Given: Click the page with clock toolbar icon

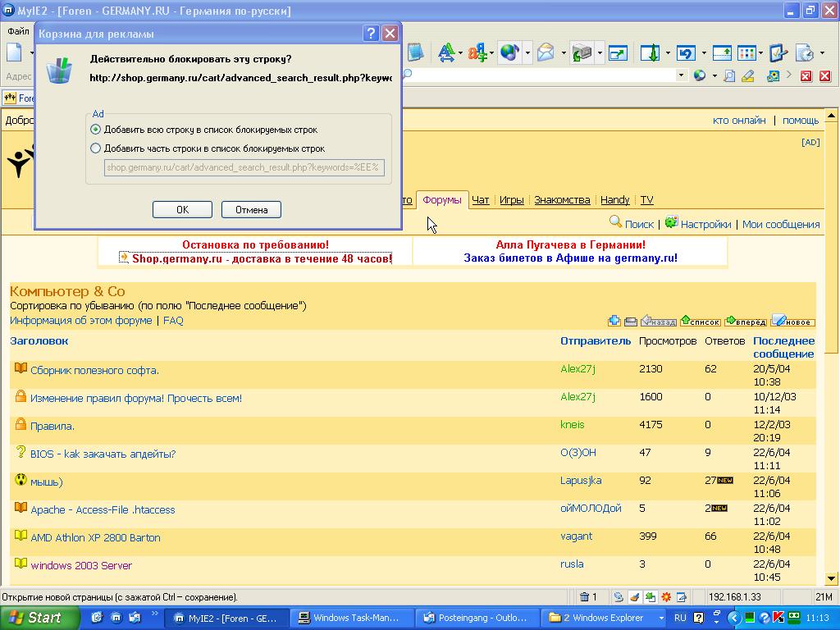Looking at the screenshot, I should click(805, 52).
